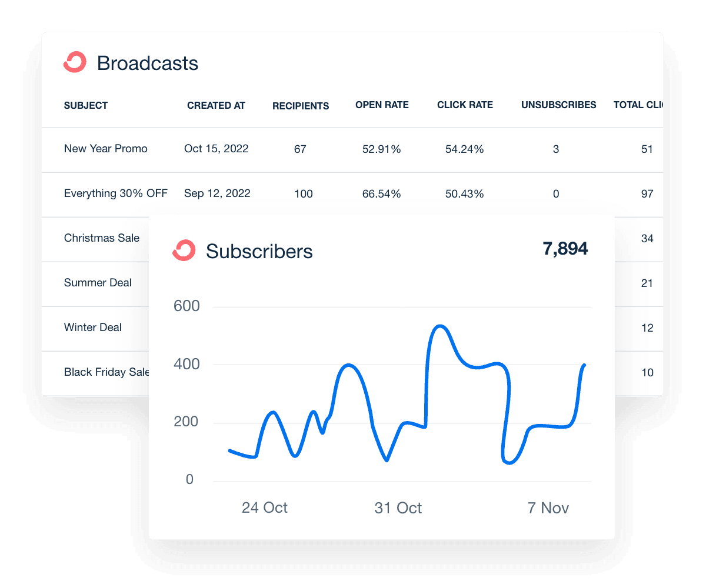
Task: Sort by the RECIPIENTS column header
Action: tap(300, 106)
